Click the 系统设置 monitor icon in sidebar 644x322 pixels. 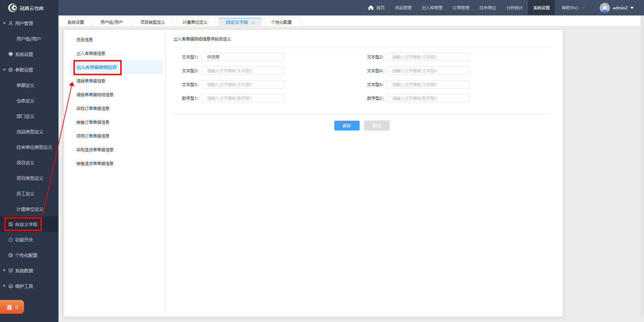(x=11, y=54)
